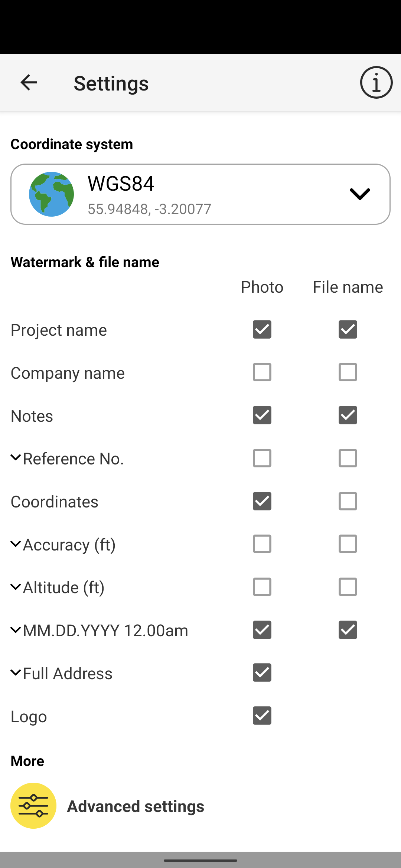
Task: Click the yellow Advanced settings sliders icon
Action: 33,806
